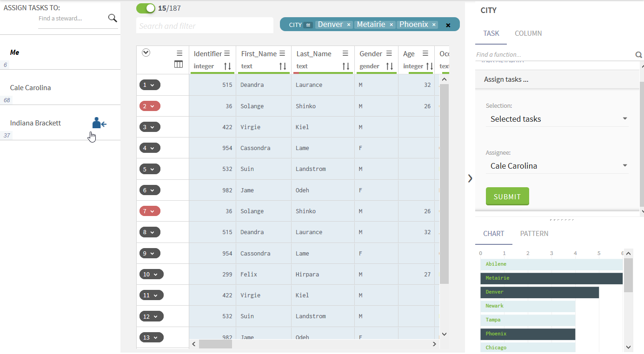Open the First_Name column menu

coord(282,53)
